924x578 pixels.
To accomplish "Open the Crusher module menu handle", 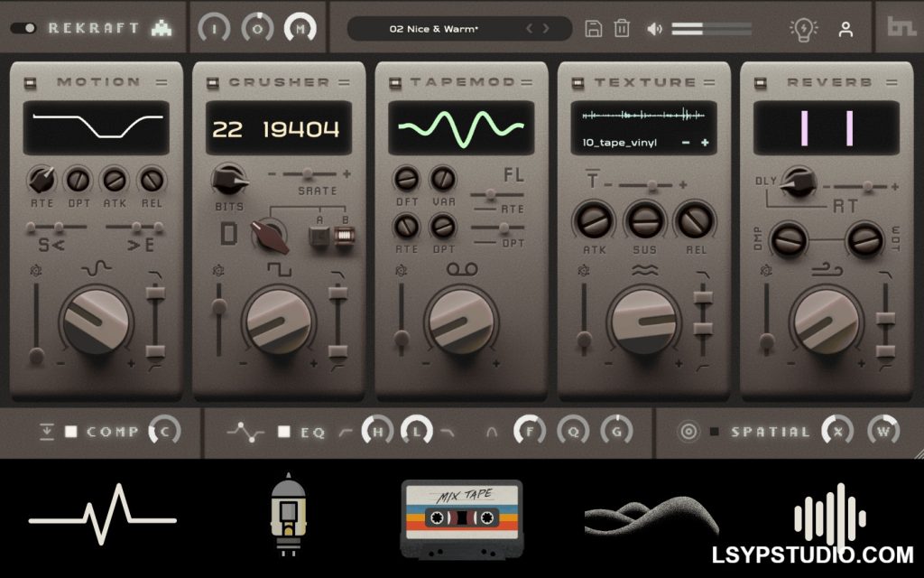I will [344, 82].
